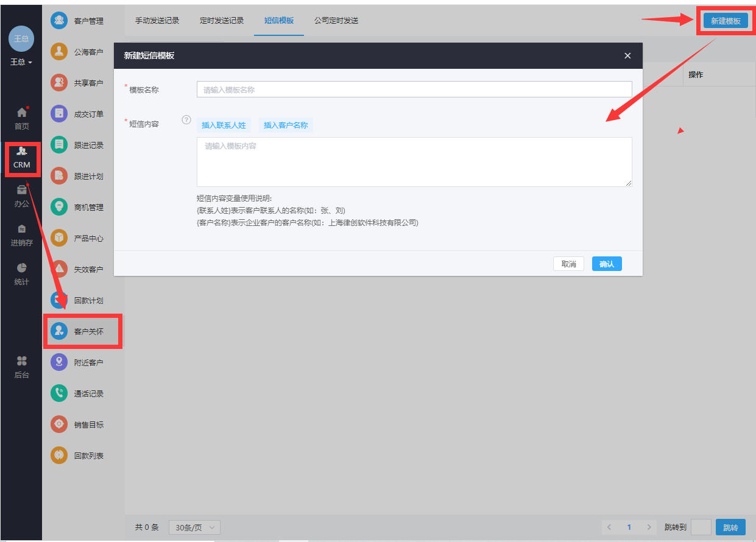756x542 pixels.
Task: Go to the previous page arrow
Action: tap(609, 527)
